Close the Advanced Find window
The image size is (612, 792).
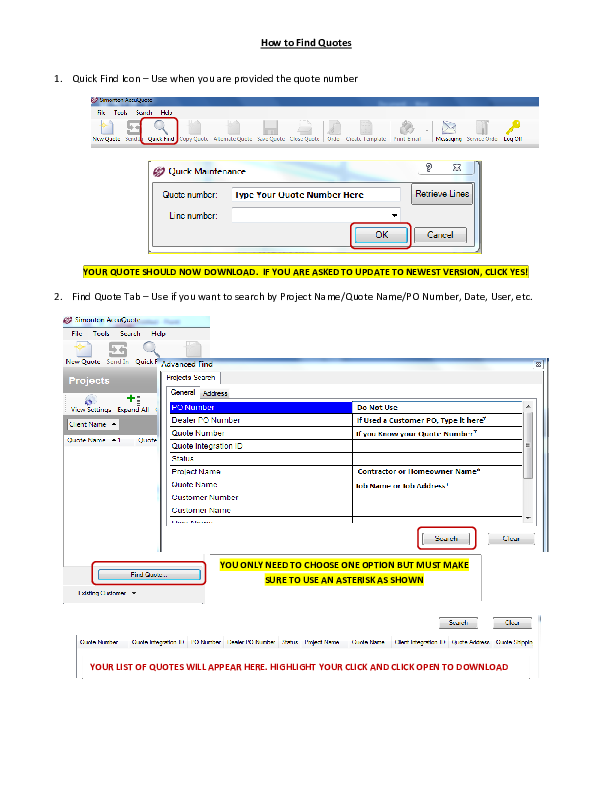point(538,364)
